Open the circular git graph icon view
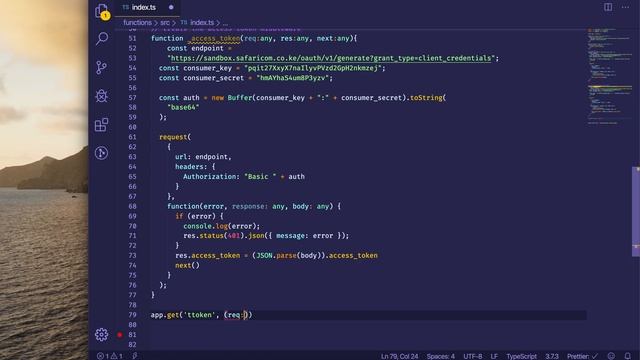 101,153
